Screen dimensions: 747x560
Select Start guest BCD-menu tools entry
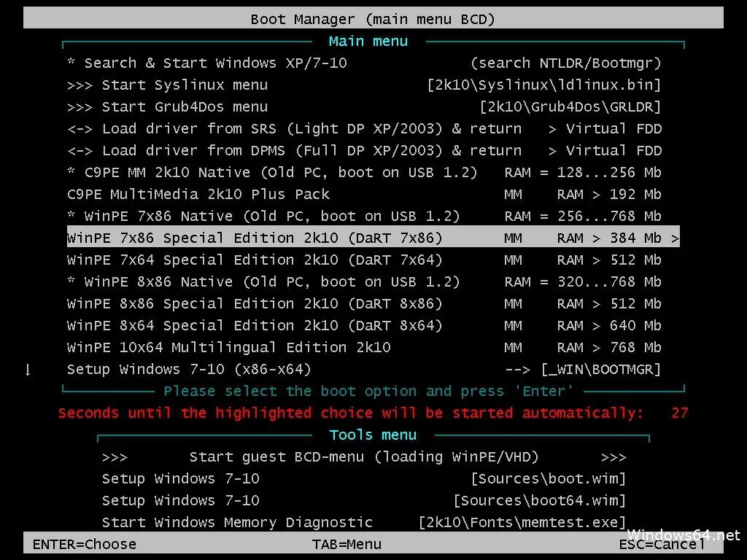click(x=364, y=457)
